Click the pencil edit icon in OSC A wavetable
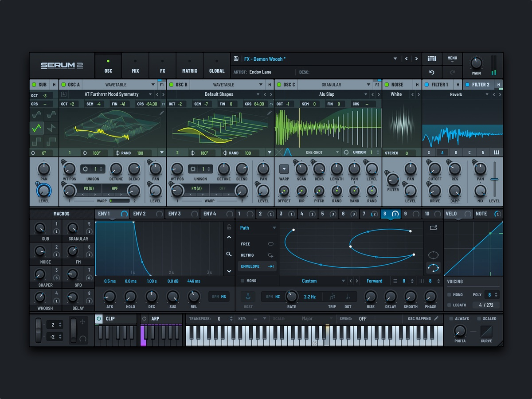532x399 pixels. tap(162, 113)
